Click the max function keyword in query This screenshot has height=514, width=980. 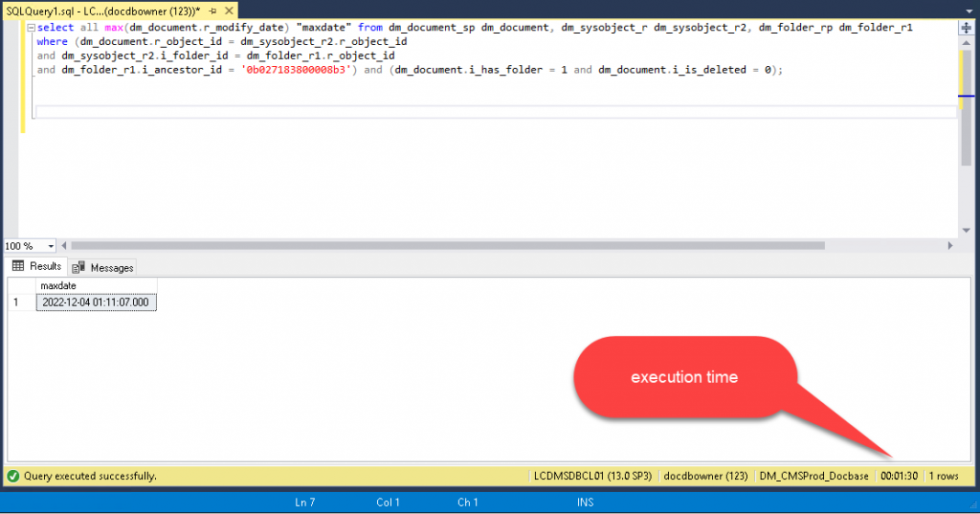[x=114, y=28]
